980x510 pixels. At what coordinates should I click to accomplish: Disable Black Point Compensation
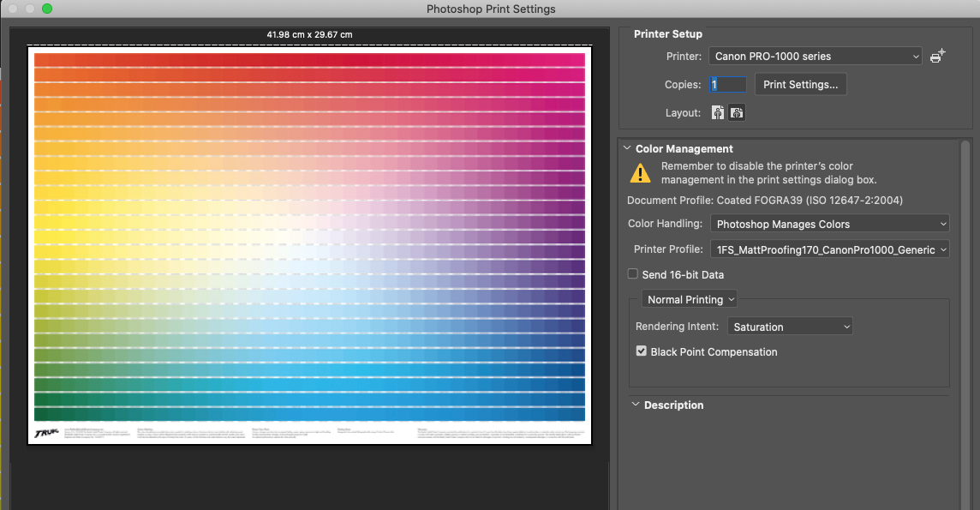coord(641,351)
